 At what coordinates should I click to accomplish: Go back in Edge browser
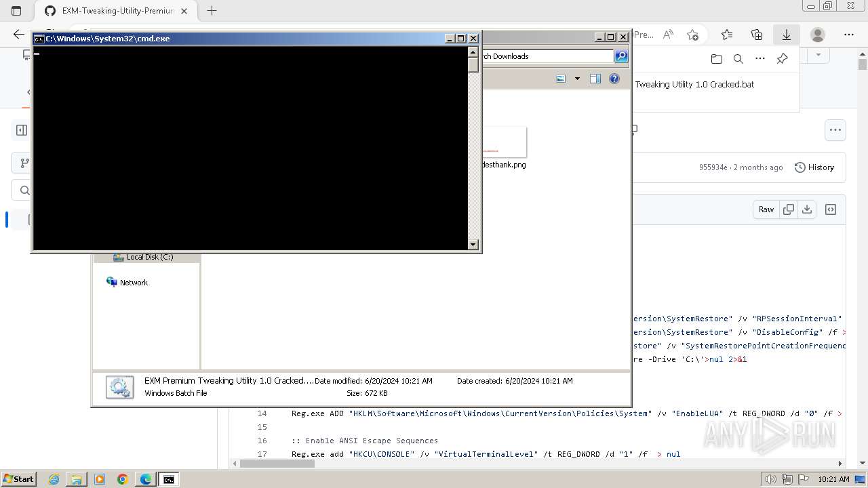click(19, 35)
